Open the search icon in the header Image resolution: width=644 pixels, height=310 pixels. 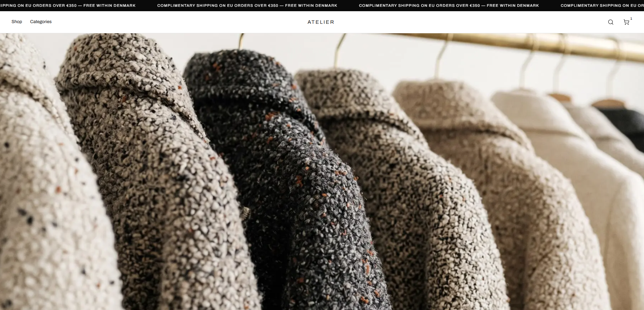click(610, 22)
